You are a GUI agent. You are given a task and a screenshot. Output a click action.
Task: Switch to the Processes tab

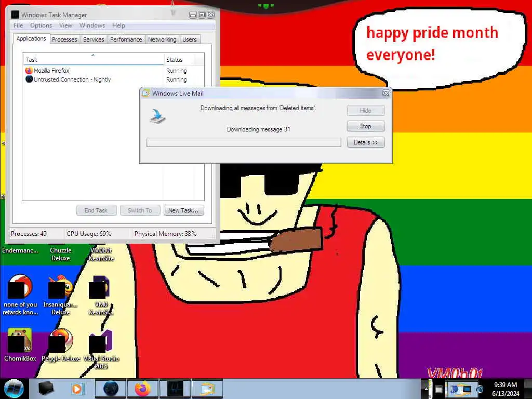64,39
